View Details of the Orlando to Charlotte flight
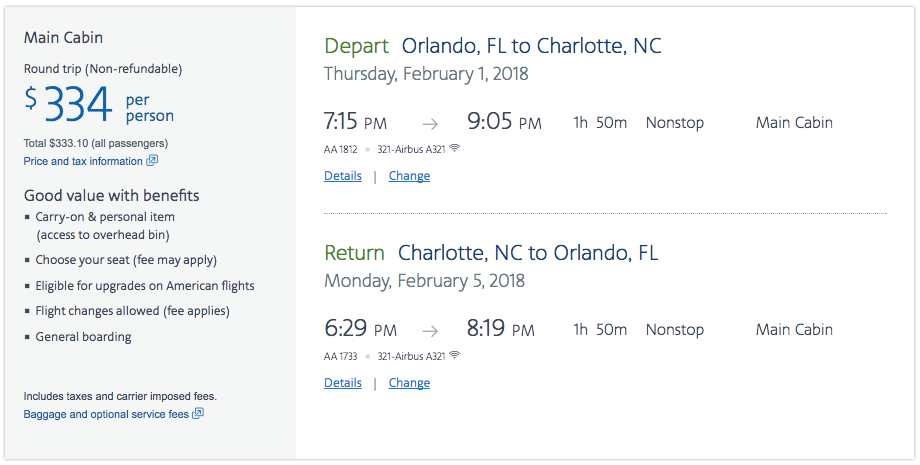 click(342, 176)
